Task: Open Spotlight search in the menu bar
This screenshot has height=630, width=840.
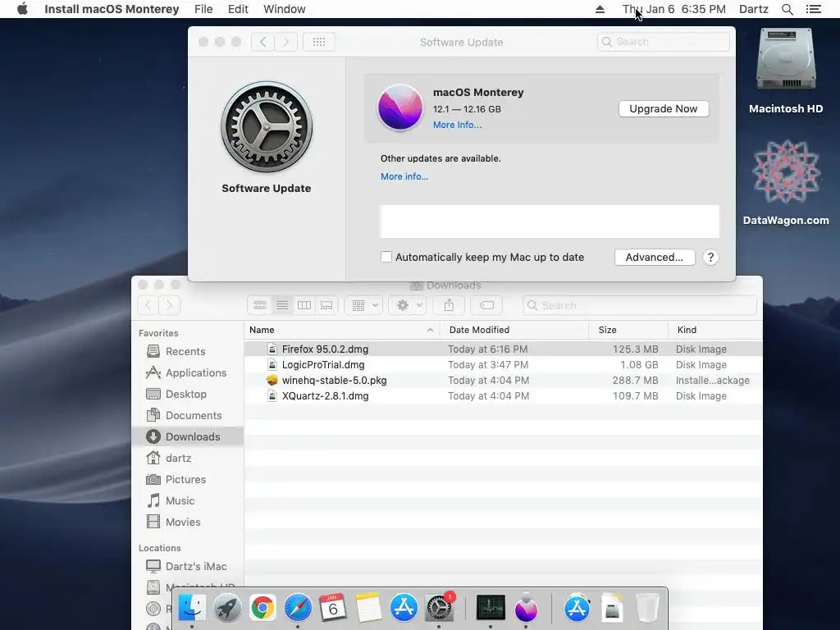Action: (787, 9)
